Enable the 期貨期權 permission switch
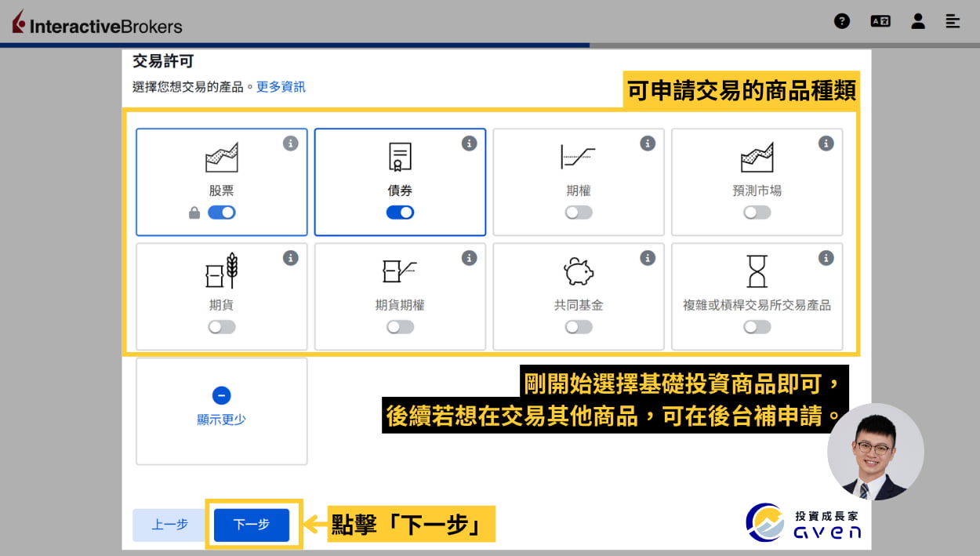Image resolution: width=980 pixels, height=556 pixels. click(x=400, y=327)
